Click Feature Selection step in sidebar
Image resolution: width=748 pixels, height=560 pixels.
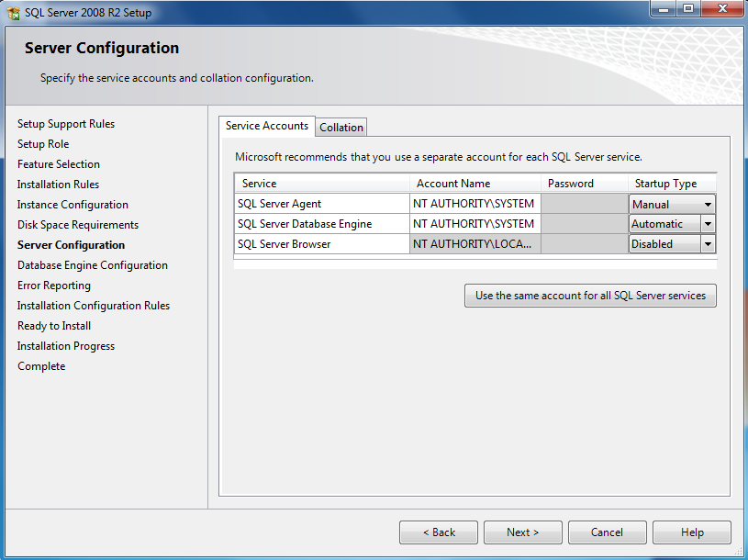pos(59,164)
